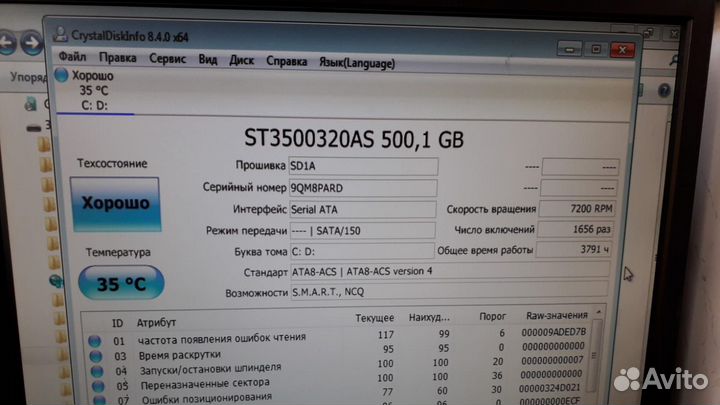
Task: Click the attribute list scroll-up arrow
Action: coord(598,312)
